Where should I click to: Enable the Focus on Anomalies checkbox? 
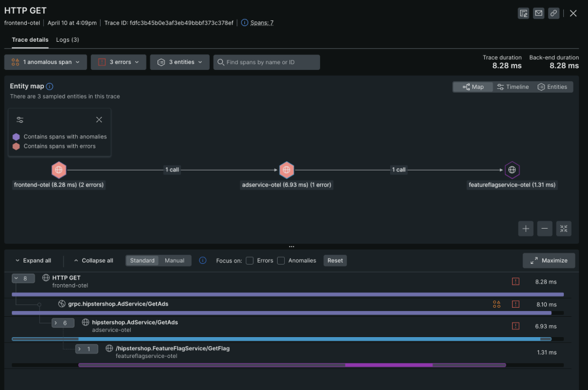tap(281, 261)
